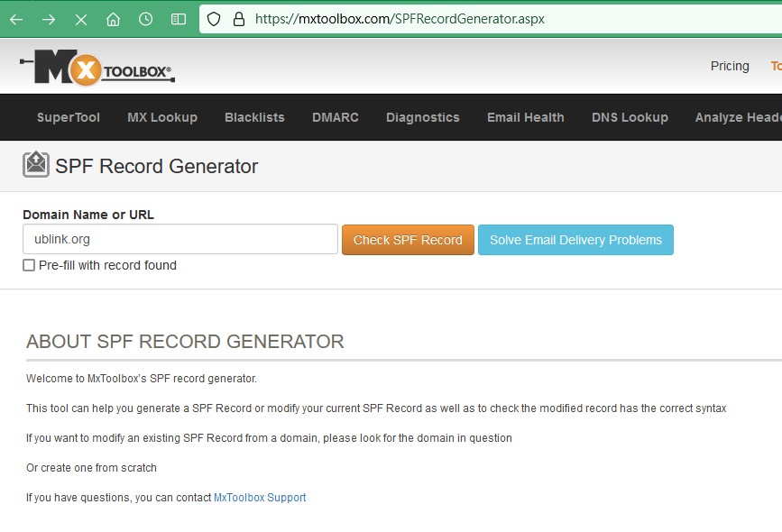Click the Check SPF Record button

[x=408, y=240]
